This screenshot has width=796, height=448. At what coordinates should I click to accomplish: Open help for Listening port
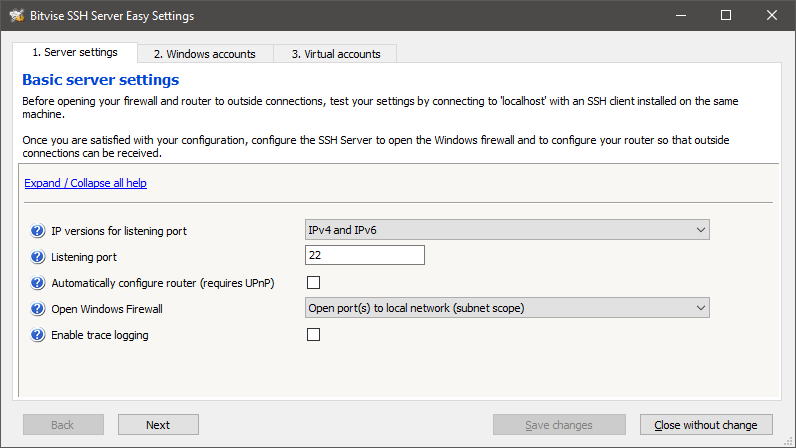point(37,257)
